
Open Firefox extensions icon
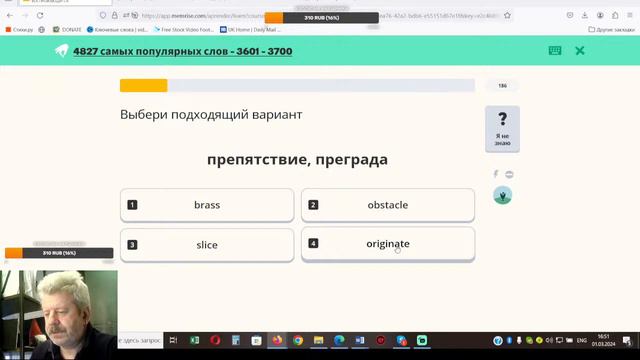point(615,16)
